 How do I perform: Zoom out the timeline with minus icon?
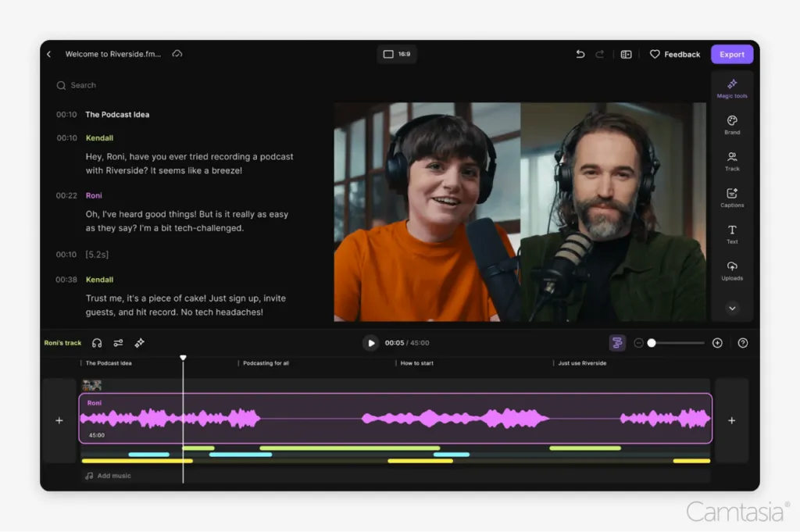pos(638,343)
